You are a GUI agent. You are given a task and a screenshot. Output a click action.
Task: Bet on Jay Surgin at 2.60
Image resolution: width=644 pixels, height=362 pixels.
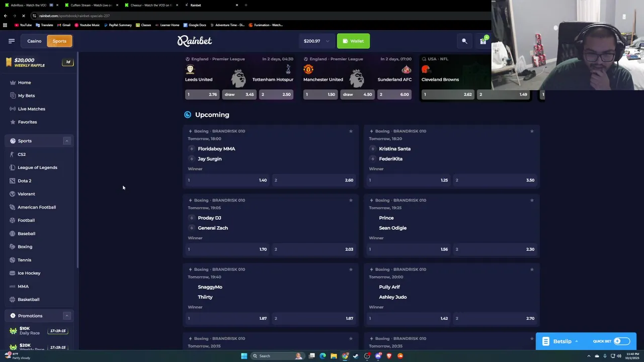tap(314, 180)
